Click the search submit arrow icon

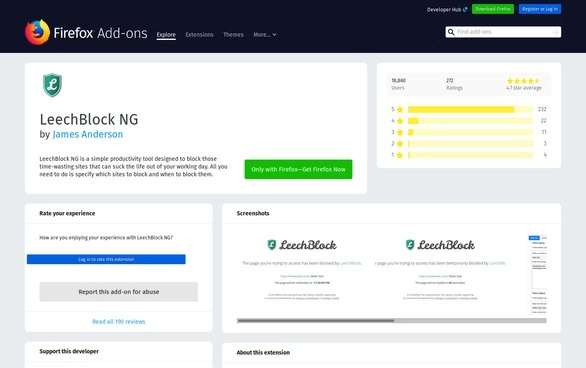pos(555,33)
